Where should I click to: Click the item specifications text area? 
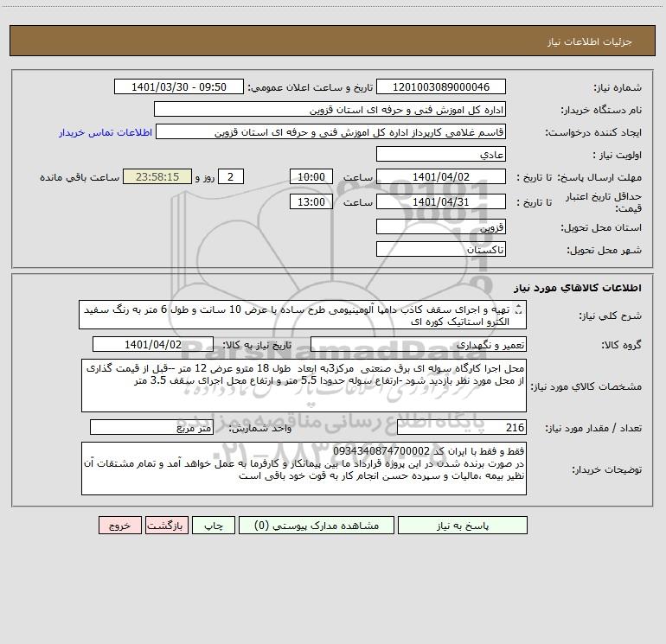(304, 386)
